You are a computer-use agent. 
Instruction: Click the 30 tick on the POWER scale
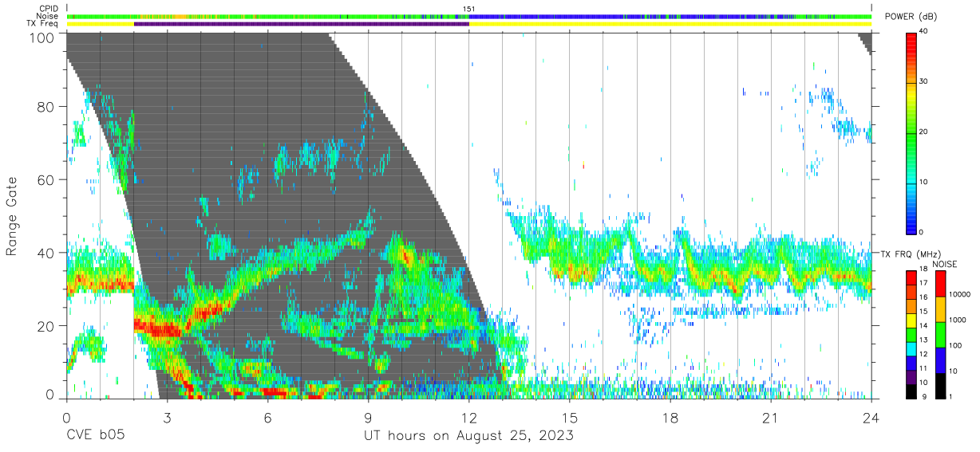[925, 81]
